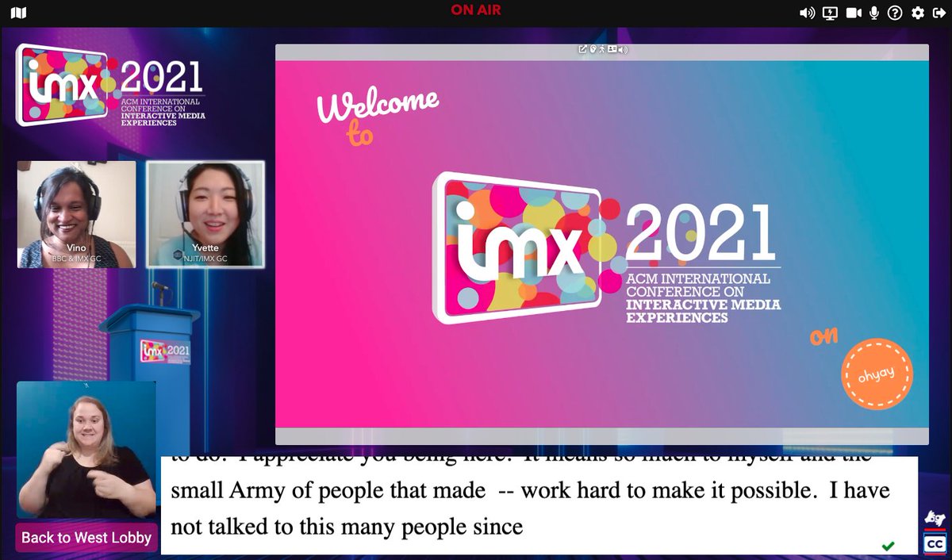This screenshot has height=560, width=952.
Task: Click the walking person icon above the slide
Action: click(601, 49)
